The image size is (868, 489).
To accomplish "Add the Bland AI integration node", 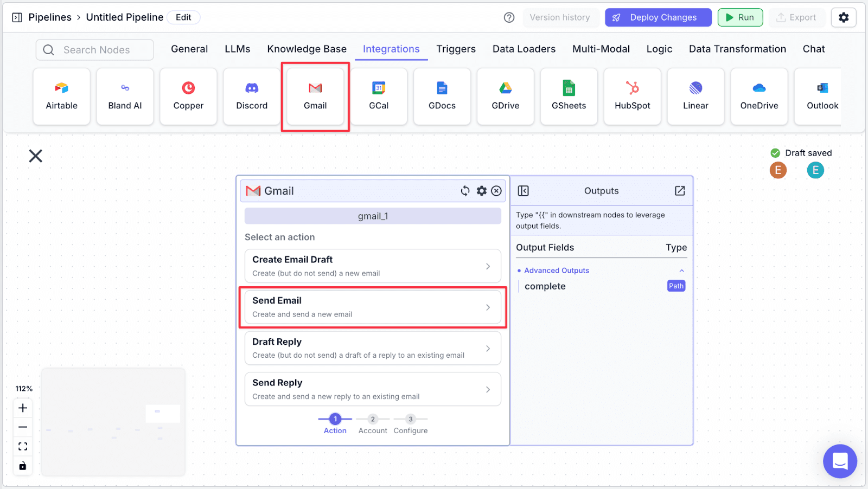I will click(x=125, y=96).
